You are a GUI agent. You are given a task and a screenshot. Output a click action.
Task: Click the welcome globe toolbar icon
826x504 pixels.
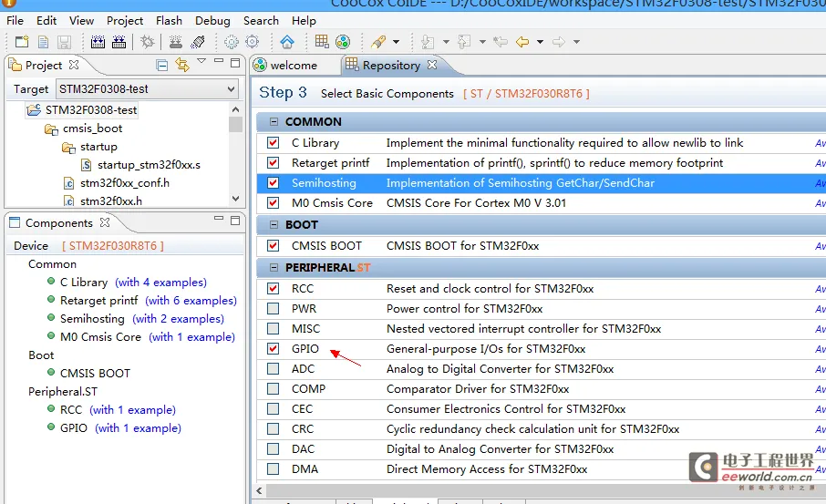[343, 42]
